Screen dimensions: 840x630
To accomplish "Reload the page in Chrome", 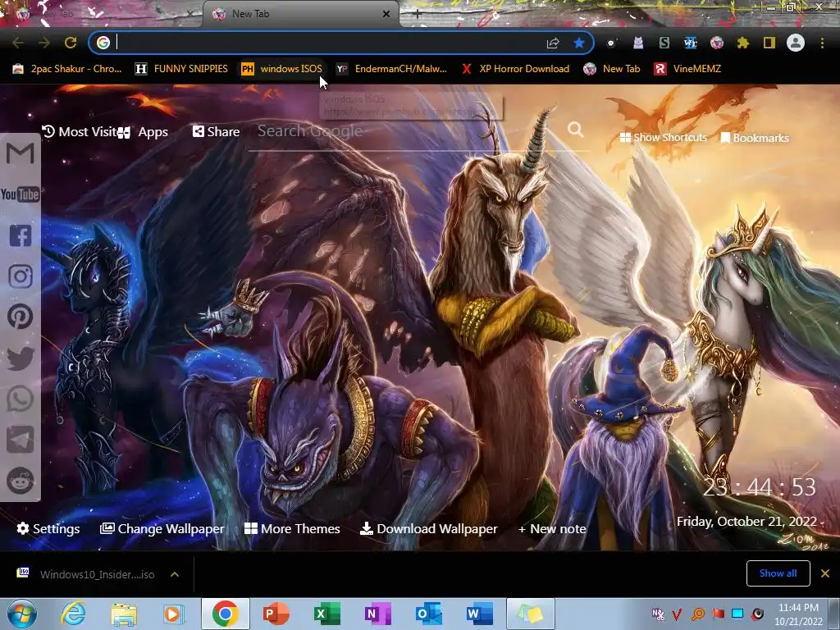I will (71, 43).
